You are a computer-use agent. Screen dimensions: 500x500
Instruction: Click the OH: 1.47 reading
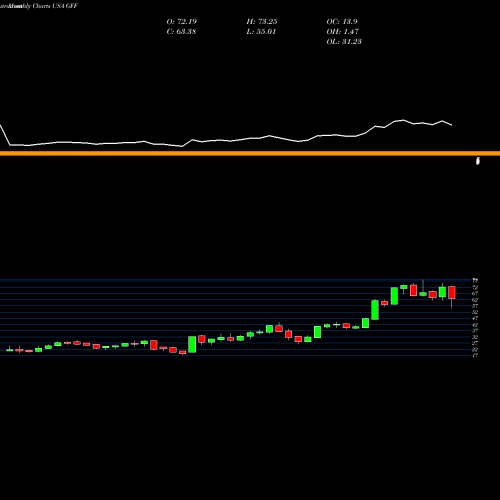[x=343, y=32]
